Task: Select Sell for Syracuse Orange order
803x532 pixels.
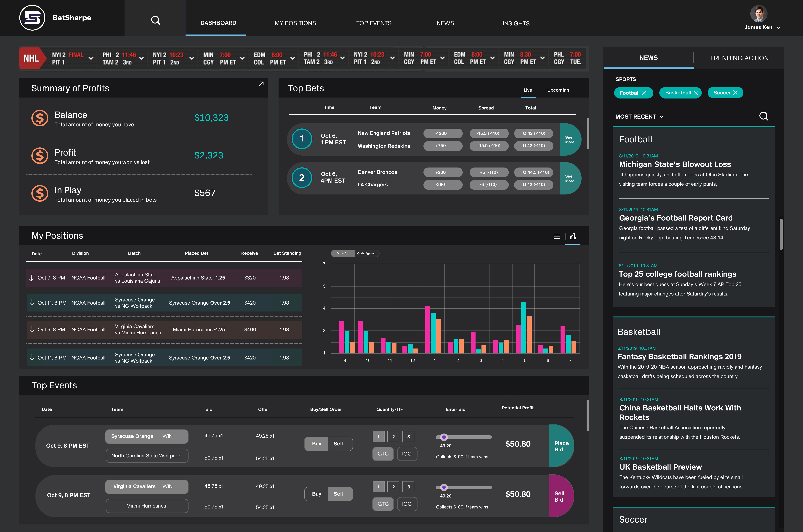Action: click(x=338, y=444)
